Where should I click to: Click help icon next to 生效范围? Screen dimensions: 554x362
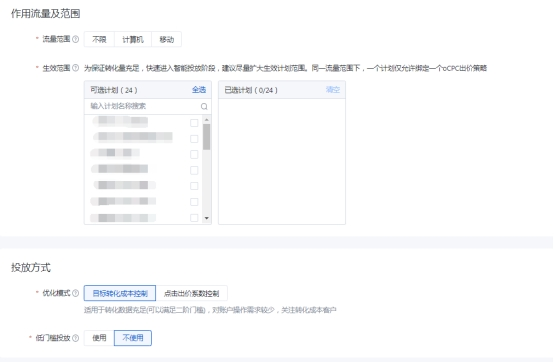click(x=76, y=68)
